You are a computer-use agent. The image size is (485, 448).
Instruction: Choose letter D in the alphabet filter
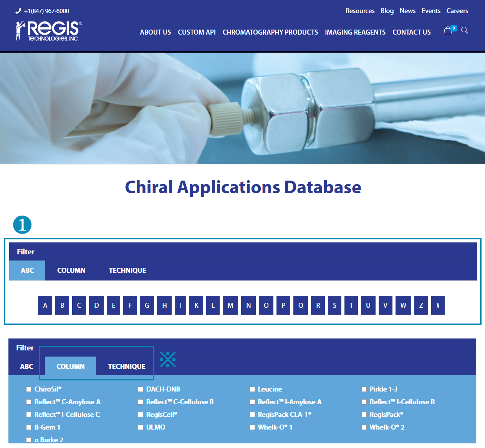pos(96,305)
